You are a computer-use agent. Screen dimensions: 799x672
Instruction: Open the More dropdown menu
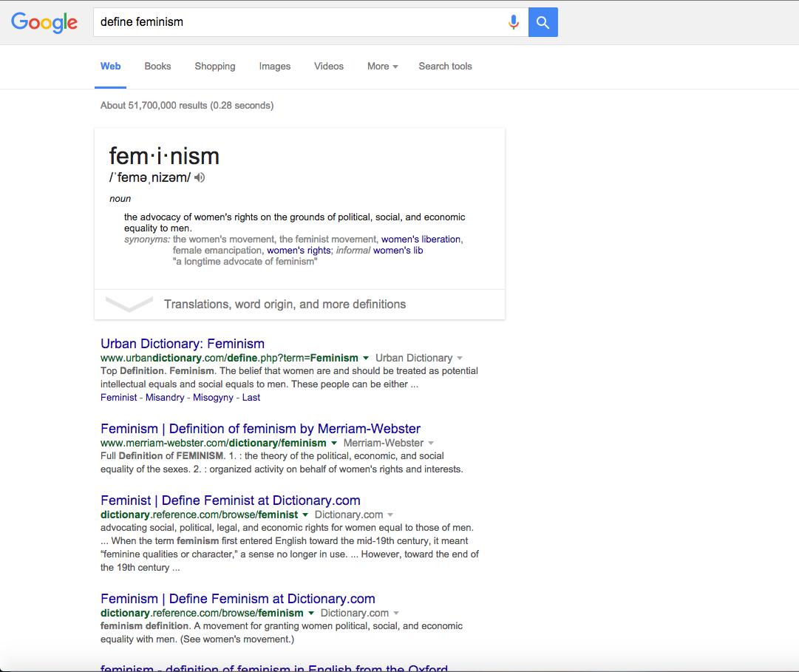[383, 67]
